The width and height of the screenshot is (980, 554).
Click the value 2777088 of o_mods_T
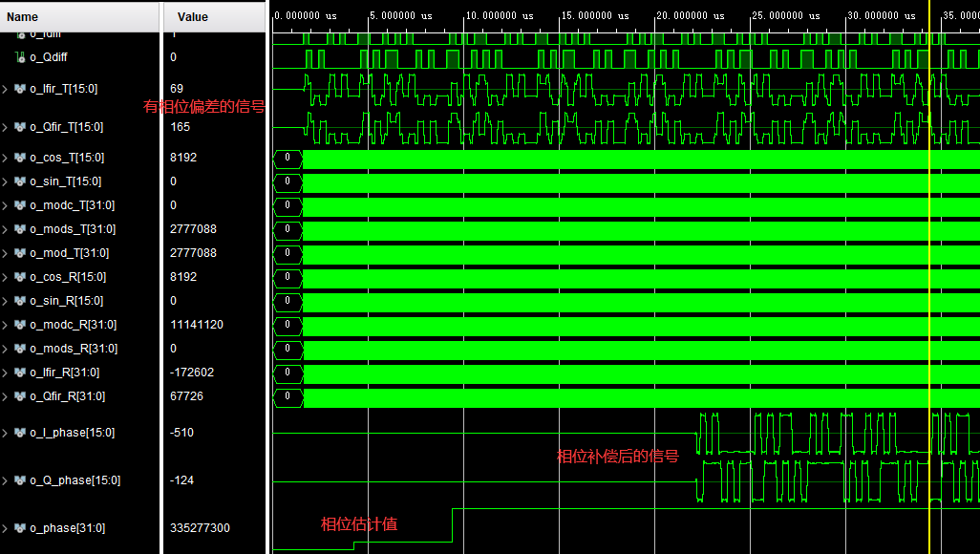tap(193, 229)
